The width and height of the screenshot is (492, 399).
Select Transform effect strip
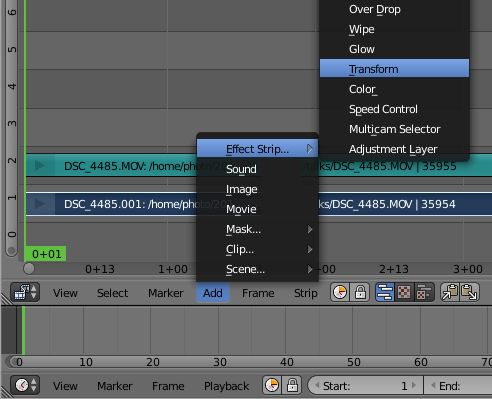394,69
